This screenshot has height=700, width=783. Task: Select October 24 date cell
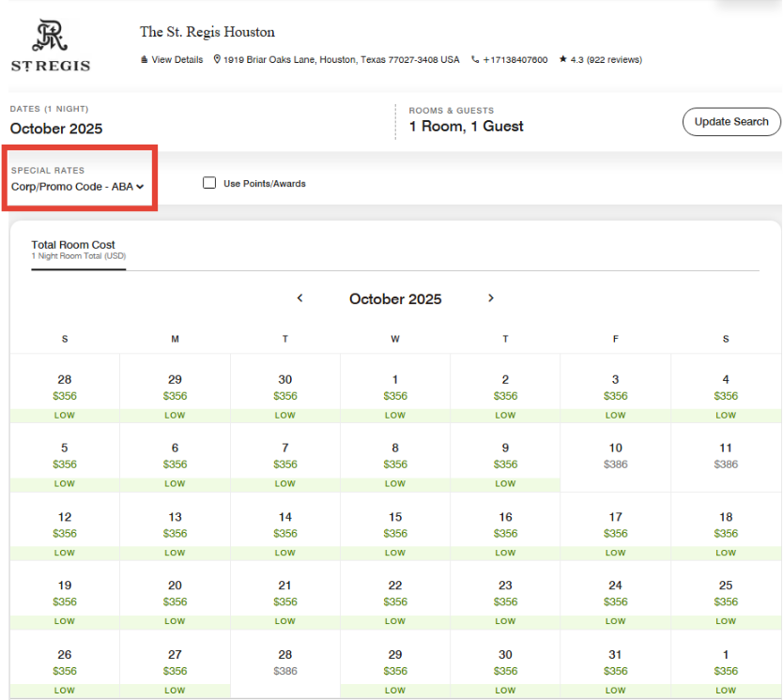click(616, 595)
